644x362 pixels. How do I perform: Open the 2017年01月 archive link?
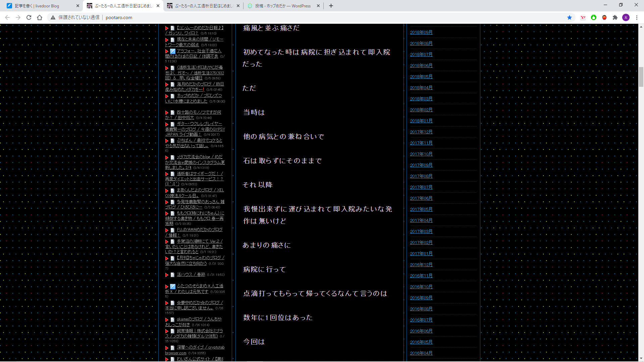421,253
